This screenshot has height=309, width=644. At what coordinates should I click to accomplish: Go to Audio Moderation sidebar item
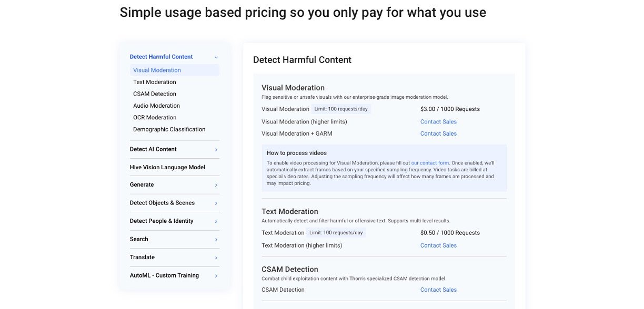tap(156, 106)
